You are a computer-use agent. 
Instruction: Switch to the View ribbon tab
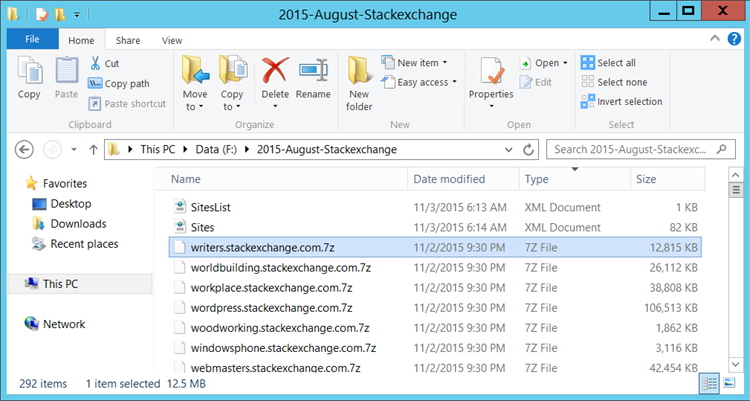coord(172,40)
